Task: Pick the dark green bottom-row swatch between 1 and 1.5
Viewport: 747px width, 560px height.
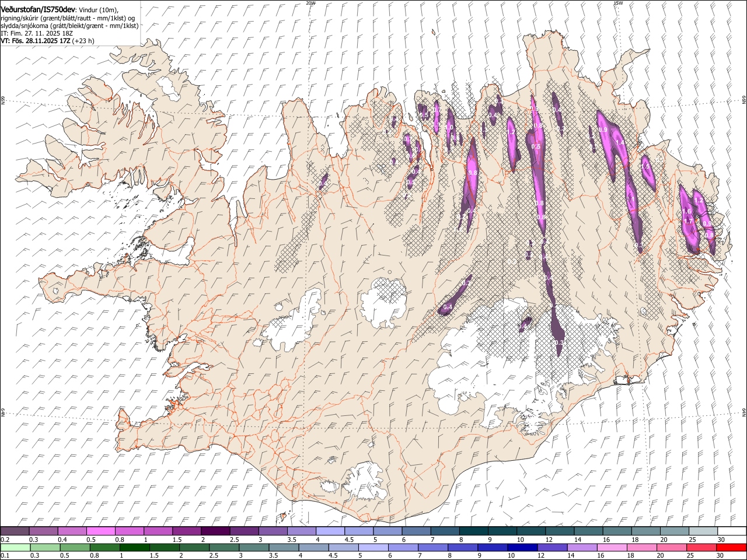Action: (135, 548)
